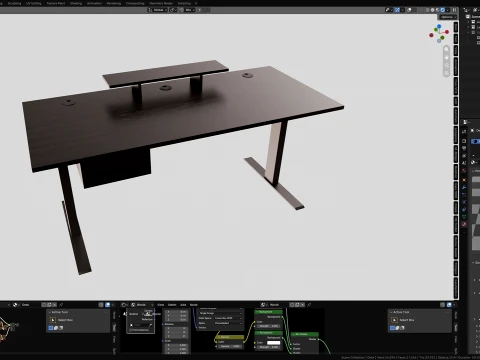The image size is (480, 360).
Task: Pause the viewport render preview
Action: coord(455,10)
